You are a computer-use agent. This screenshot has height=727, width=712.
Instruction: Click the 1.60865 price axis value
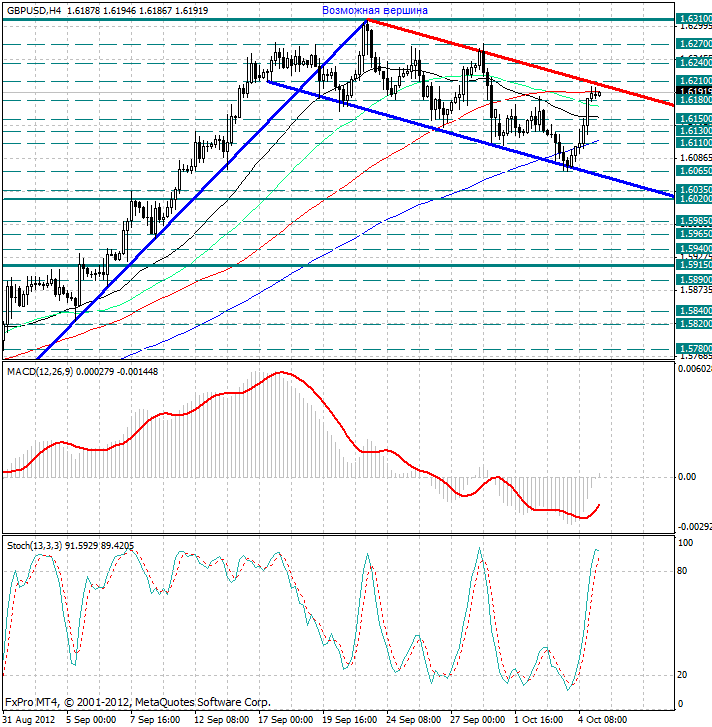click(695, 158)
